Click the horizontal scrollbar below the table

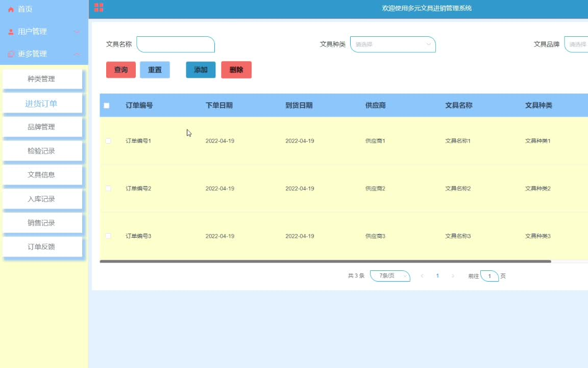pyautogui.click(x=327, y=261)
